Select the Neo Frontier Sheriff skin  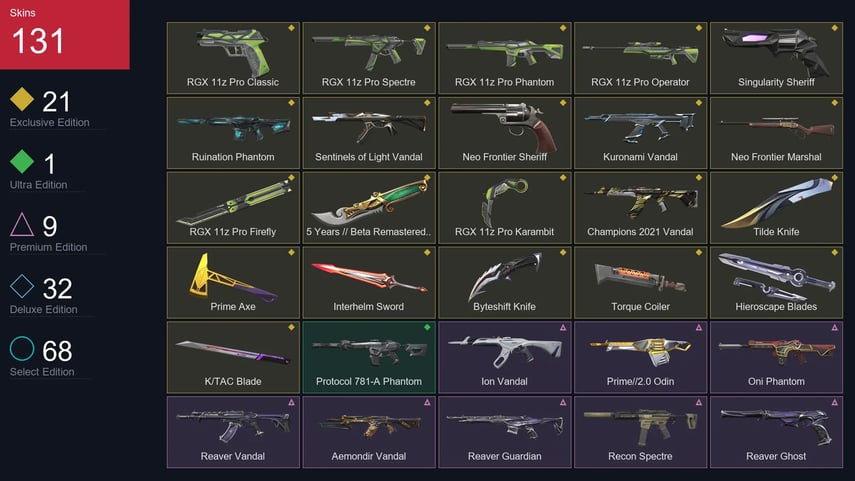504,133
